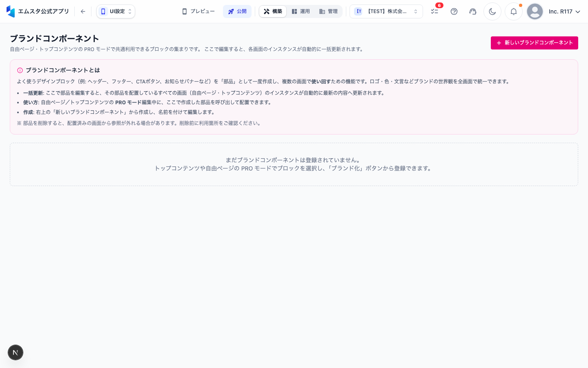Click the user avatar picture

coord(535,11)
